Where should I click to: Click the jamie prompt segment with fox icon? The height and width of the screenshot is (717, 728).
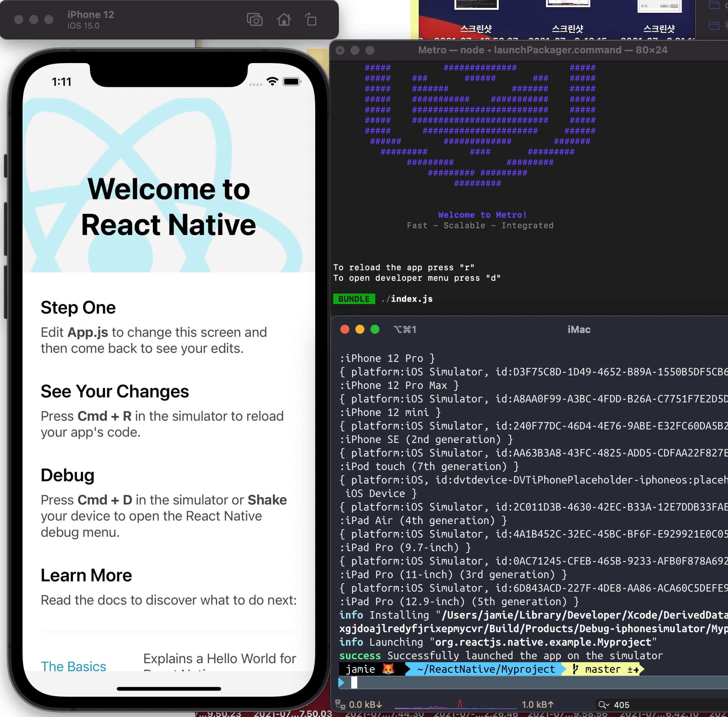372,669
